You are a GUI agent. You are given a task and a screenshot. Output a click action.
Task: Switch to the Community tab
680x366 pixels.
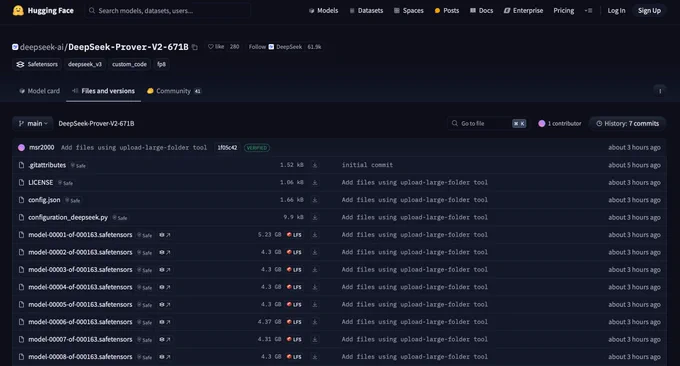pos(173,91)
